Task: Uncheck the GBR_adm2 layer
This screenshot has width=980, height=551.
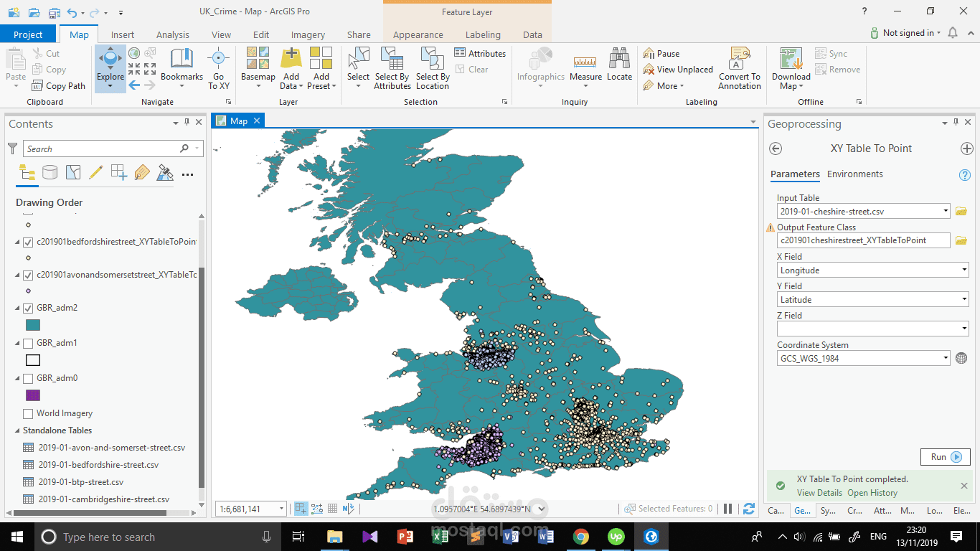Action: point(28,308)
